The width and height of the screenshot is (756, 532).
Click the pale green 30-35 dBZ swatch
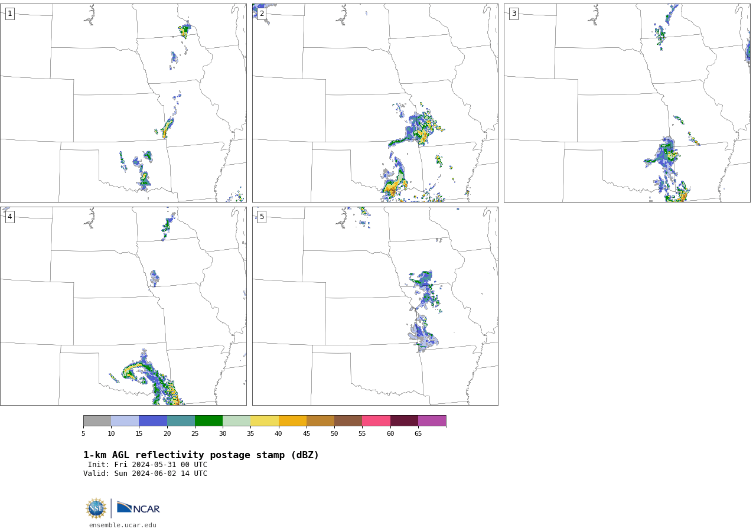(x=236, y=421)
